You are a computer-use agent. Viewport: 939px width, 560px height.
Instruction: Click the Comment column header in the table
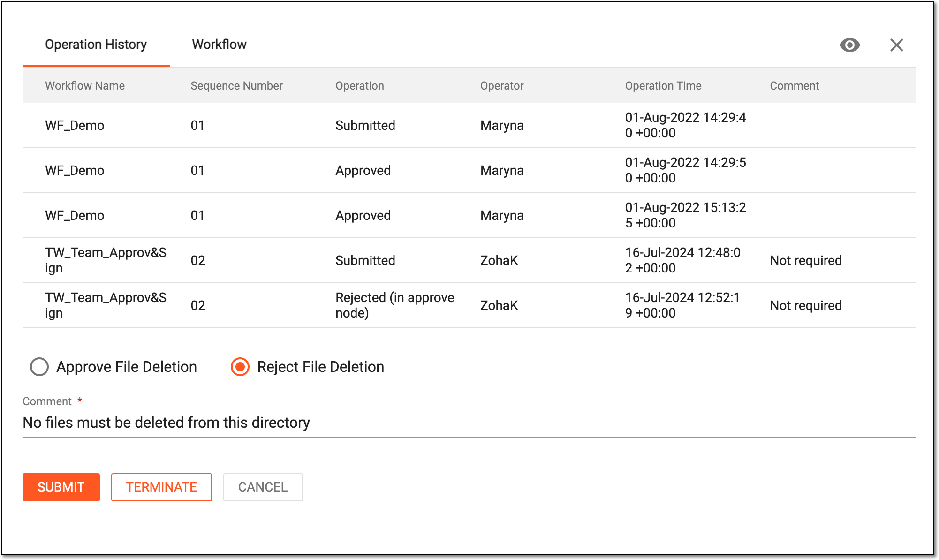794,86
